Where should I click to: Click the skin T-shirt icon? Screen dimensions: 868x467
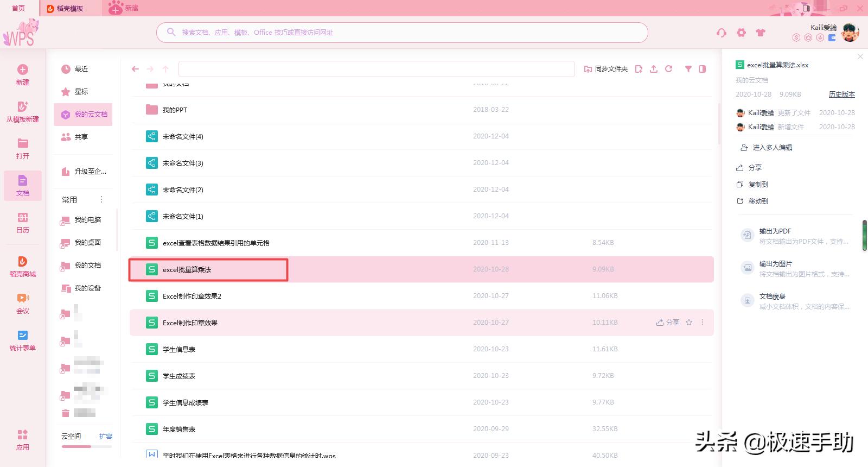761,33
